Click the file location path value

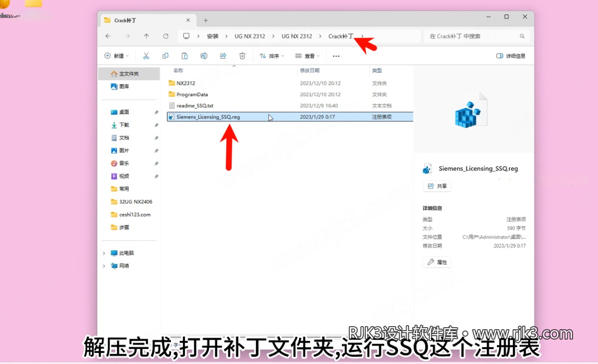pyautogui.click(x=494, y=237)
